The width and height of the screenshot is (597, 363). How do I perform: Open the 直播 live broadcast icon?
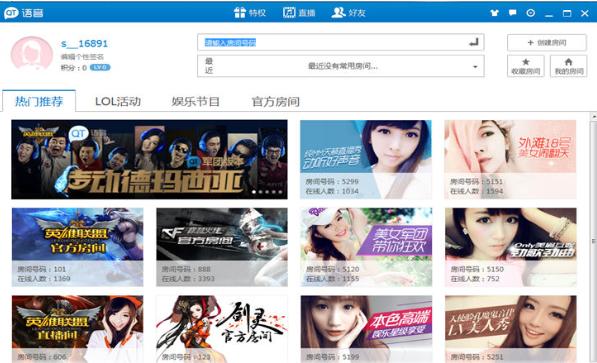coord(289,13)
